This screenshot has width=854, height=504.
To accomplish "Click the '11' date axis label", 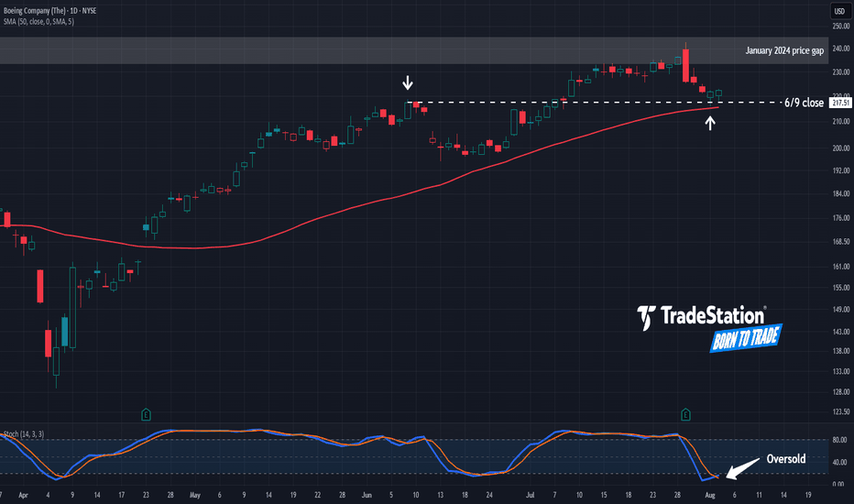I will click(759, 495).
